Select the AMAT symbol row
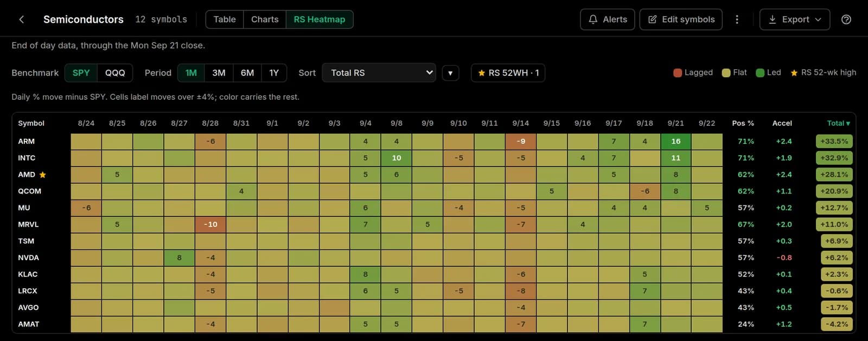Viewport: 868px width, 341px height. [x=434, y=324]
